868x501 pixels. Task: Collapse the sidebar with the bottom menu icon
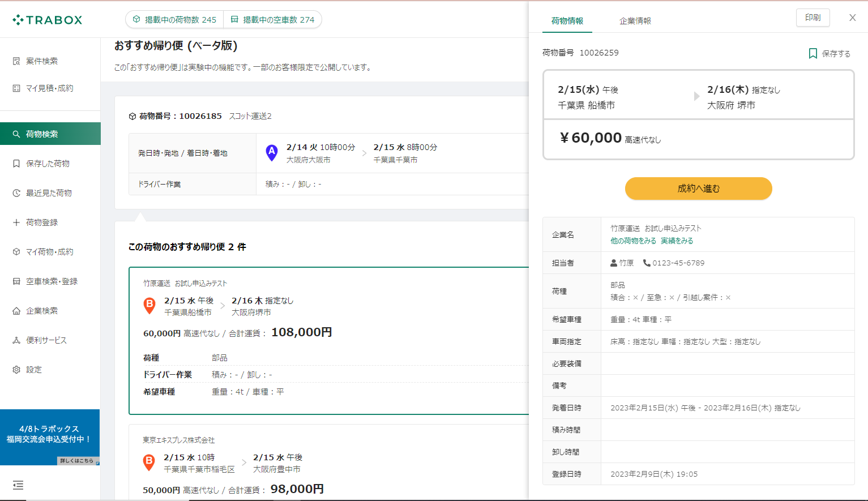18,485
